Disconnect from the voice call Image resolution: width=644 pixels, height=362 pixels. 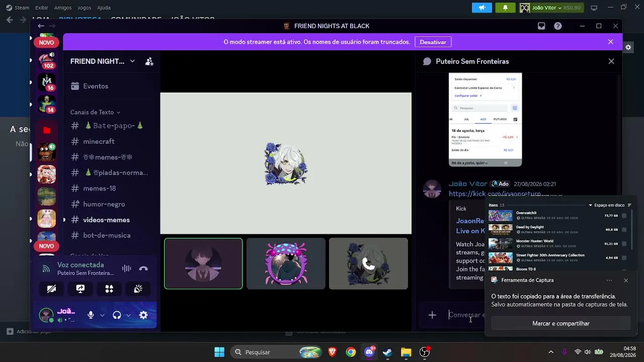tap(143, 269)
